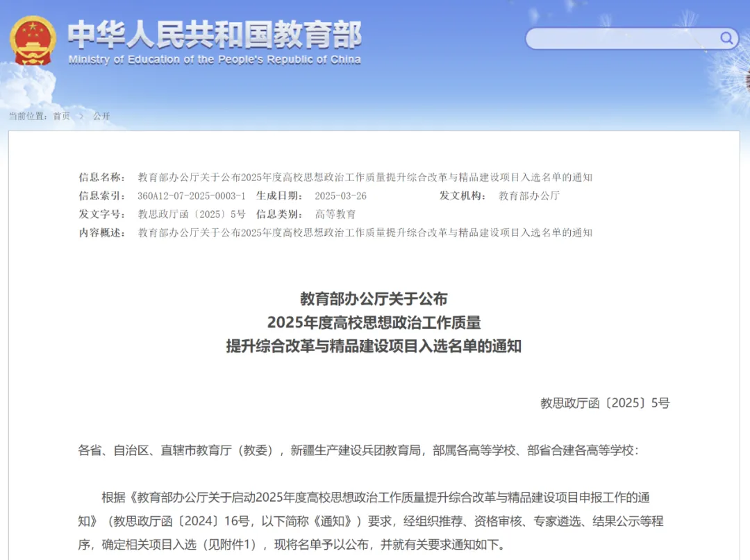This screenshot has height=560, width=750.
Task: Click the magnifier search icon
Action: point(726,37)
